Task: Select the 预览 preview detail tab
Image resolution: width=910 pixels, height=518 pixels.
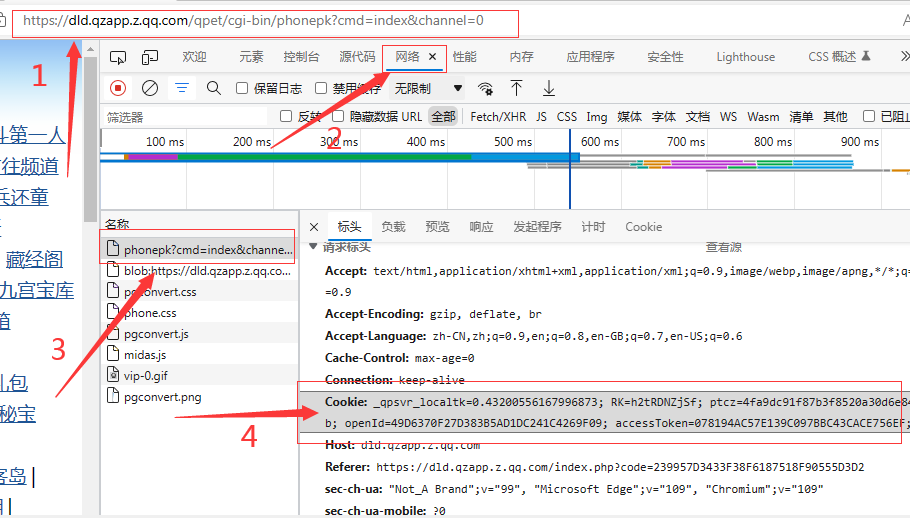Action: [438, 227]
